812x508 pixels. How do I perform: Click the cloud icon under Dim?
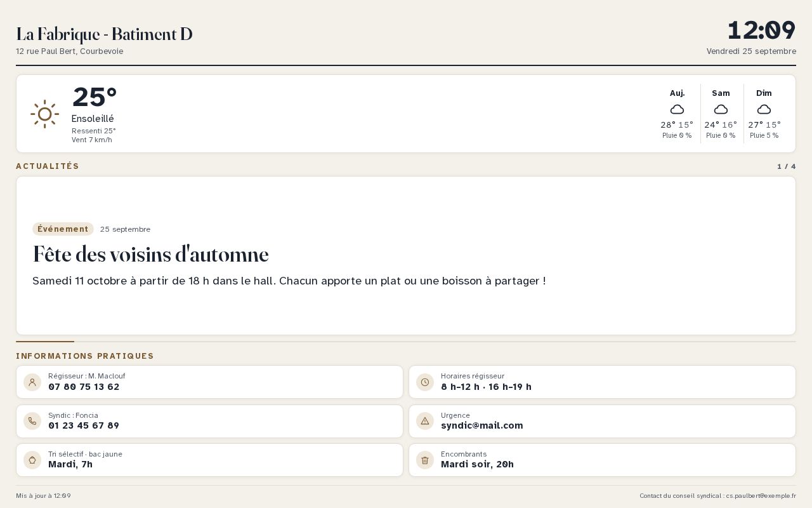(764, 109)
